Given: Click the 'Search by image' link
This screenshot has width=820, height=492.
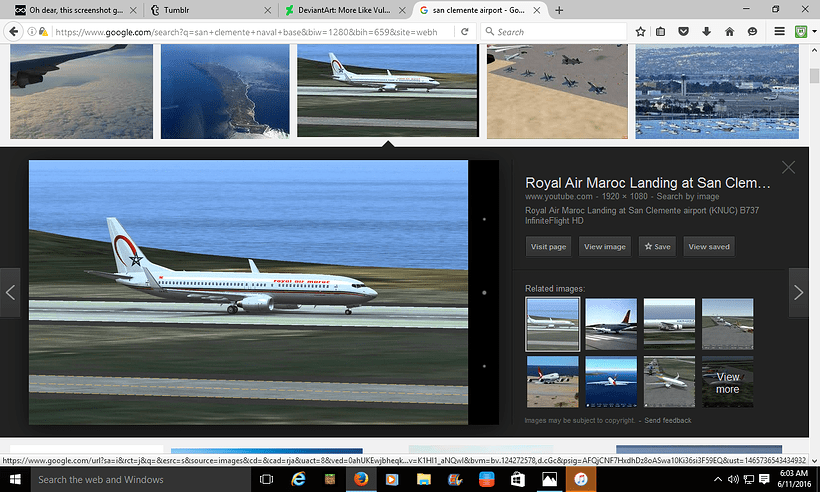Looking at the screenshot, I should (688, 197).
